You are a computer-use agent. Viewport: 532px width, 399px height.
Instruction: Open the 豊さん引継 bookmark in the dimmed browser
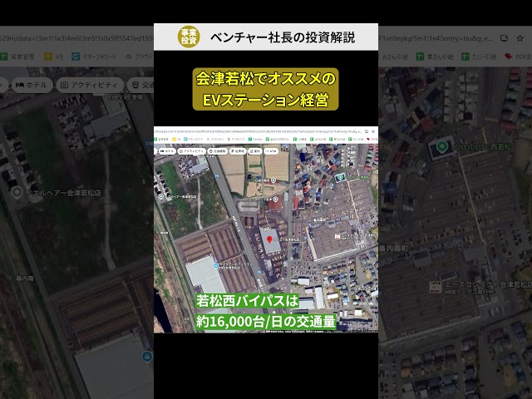click(435, 57)
